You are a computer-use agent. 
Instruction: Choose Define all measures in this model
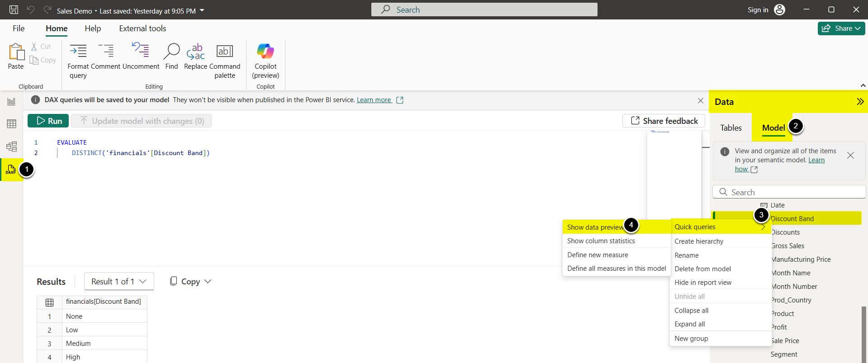coord(617,269)
